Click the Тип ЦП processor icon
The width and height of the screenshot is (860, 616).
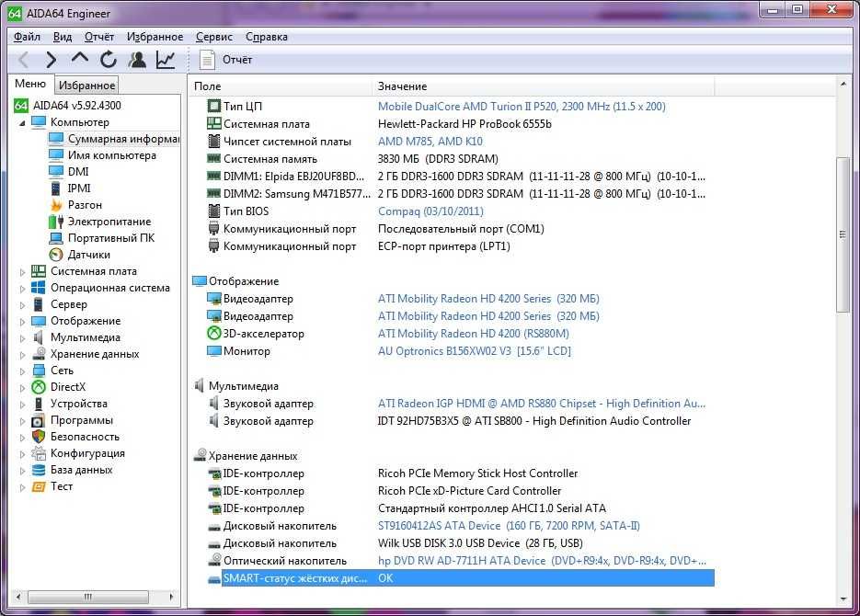click(213, 106)
